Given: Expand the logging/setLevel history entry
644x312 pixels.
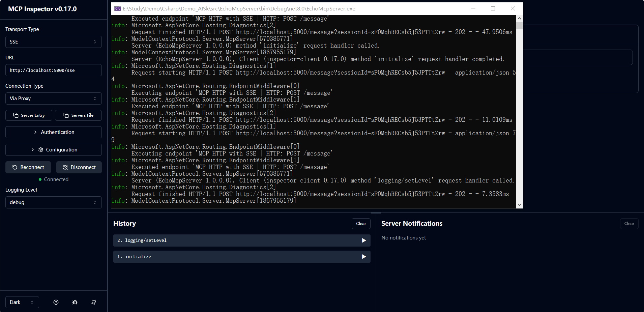Looking at the screenshot, I should [x=242, y=240].
